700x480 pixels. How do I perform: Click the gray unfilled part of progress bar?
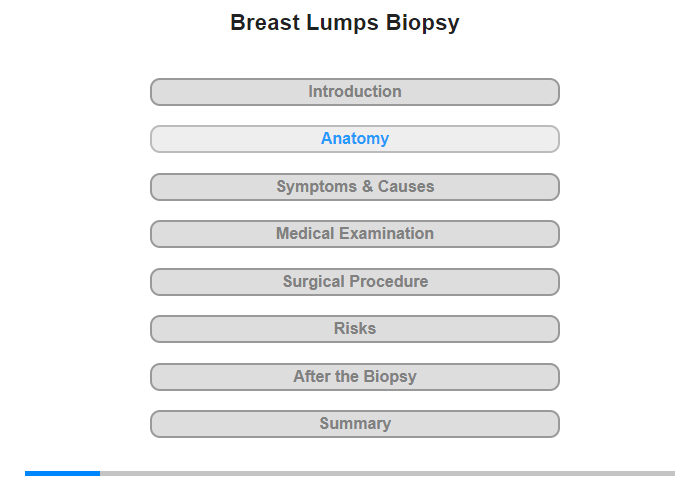click(x=388, y=473)
